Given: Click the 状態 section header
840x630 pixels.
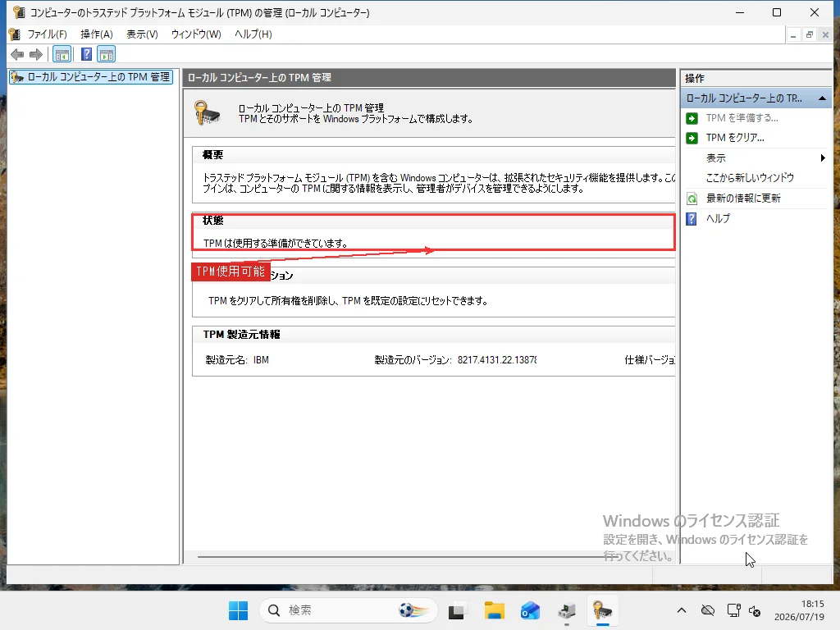Looking at the screenshot, I should point(212,221).
